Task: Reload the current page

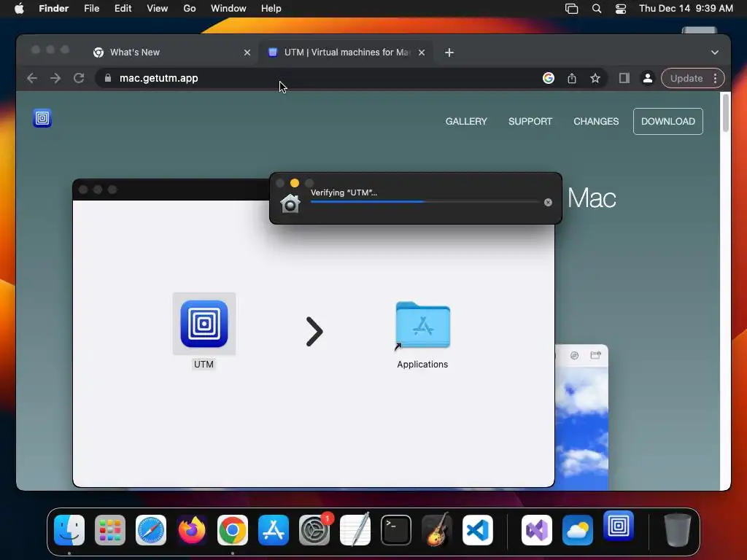Action: (79, 78)
